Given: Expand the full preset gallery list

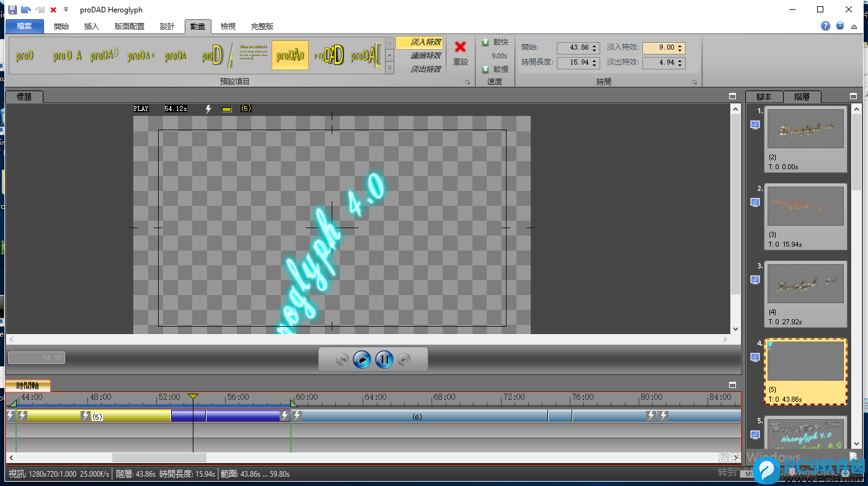Looking at the screenshot, I should 389,68.
